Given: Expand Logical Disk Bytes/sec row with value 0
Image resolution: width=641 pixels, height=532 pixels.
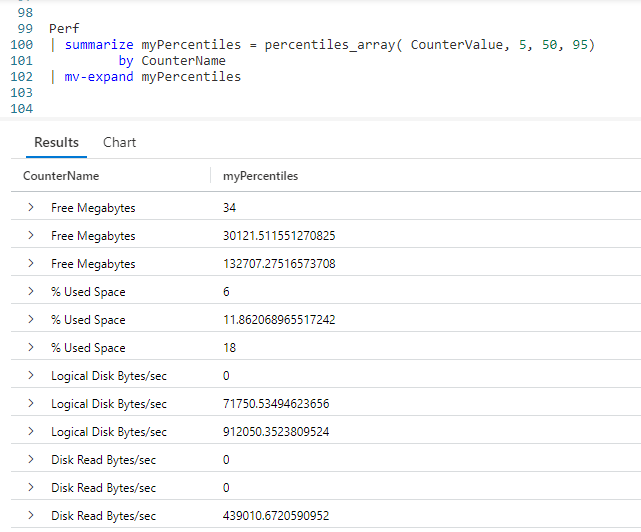Looking at the screenshot, I should 32,376.
